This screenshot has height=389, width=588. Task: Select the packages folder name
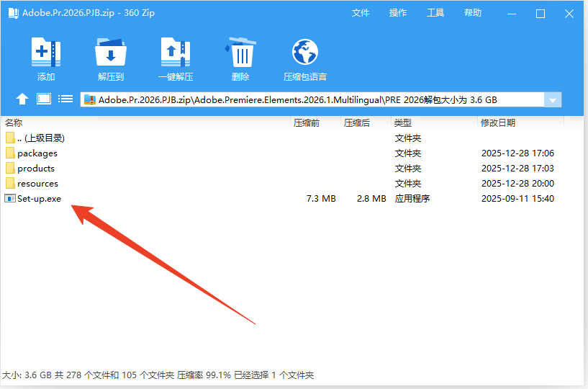pos(37,153)
